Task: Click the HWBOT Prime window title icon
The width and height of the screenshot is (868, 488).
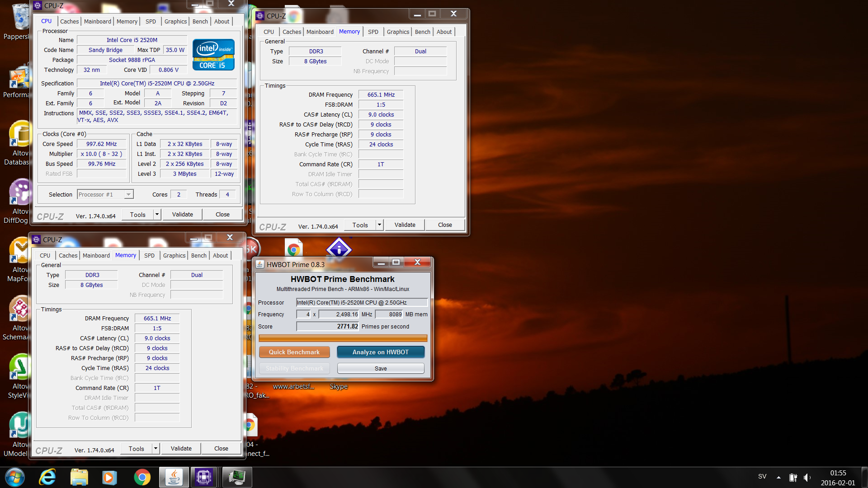Action: 260,265
